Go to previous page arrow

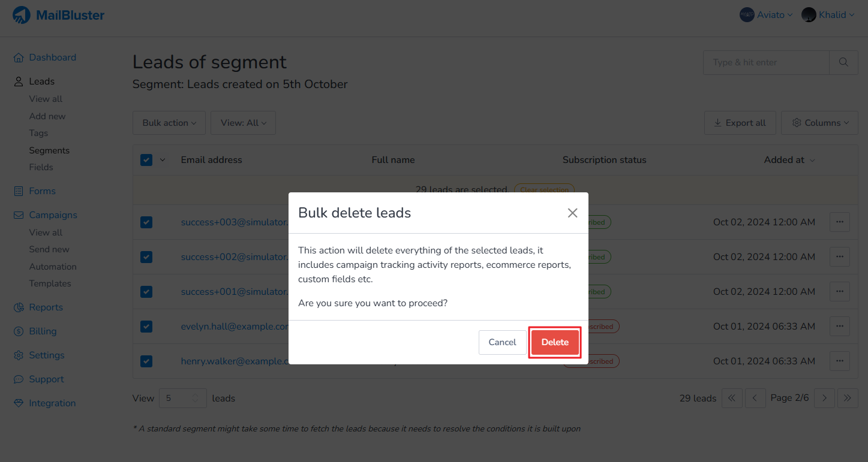pyautogui.click(x=755, y=398)
